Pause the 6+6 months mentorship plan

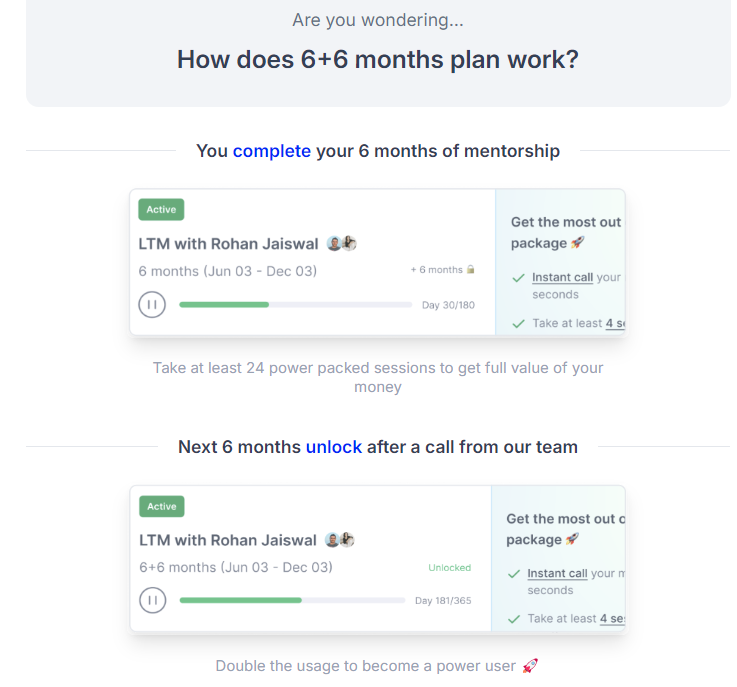point(152,600)
